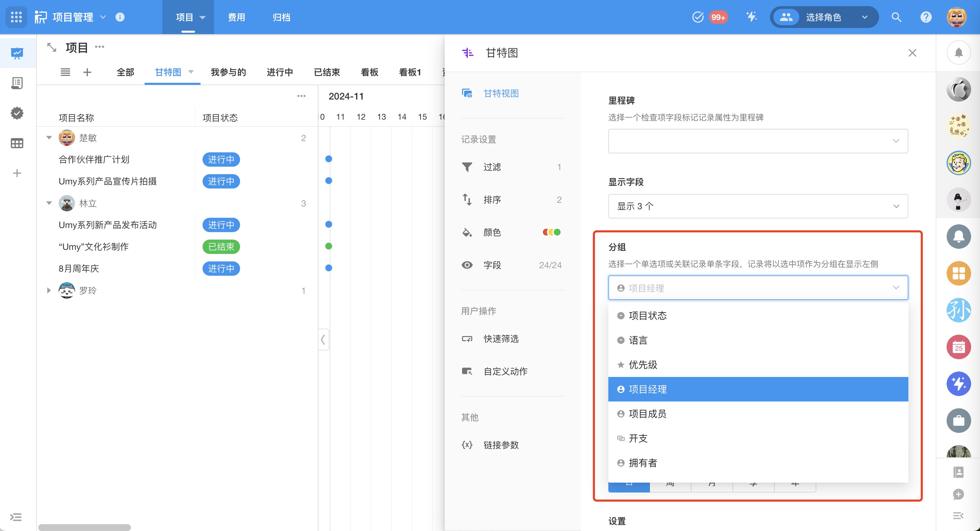980x531 pixels.
Task: Expand the 项目管理 app name chevron
Action: (x=103, y=17)
